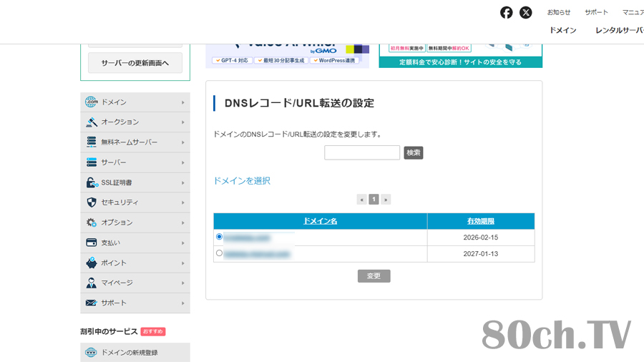Open the レンタルサーバー navigation item
This screenshot has height=362, width=644.
point(620,30)
